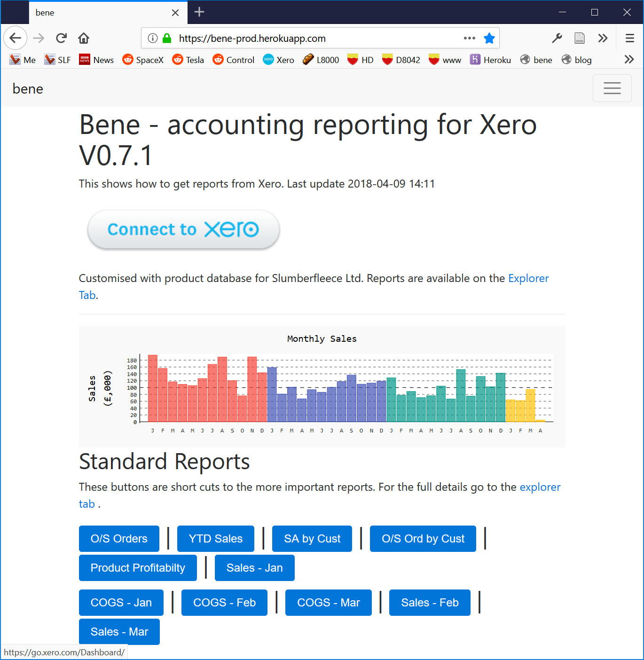
Task: Open the COGS - Mar report
Action: click(x=329, y=603)
